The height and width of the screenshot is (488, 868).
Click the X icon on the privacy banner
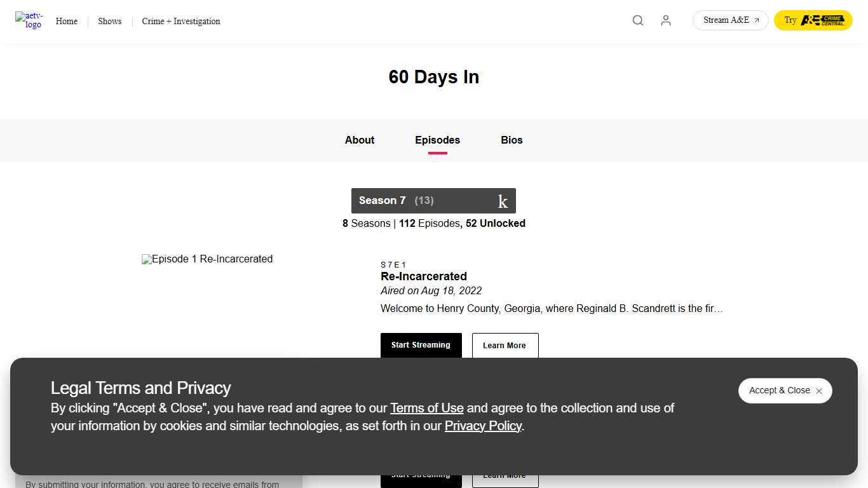819,391
